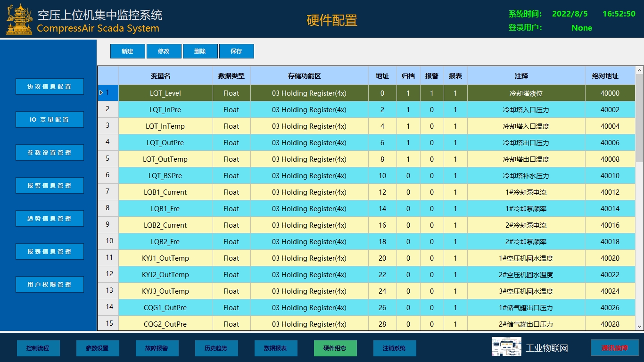
Task: Click the 绝对地址 column header
Action: pyautogui.click(x=610, y=75)
